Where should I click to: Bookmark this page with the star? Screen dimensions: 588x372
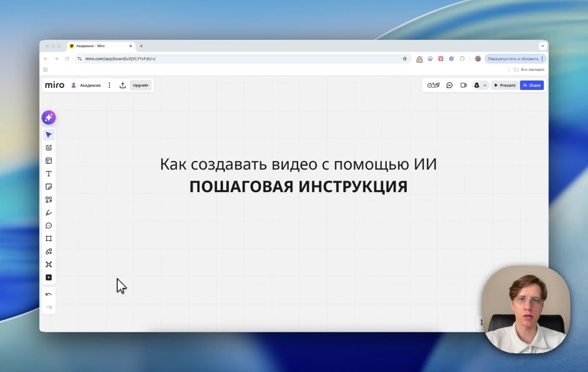coord(405,59)
